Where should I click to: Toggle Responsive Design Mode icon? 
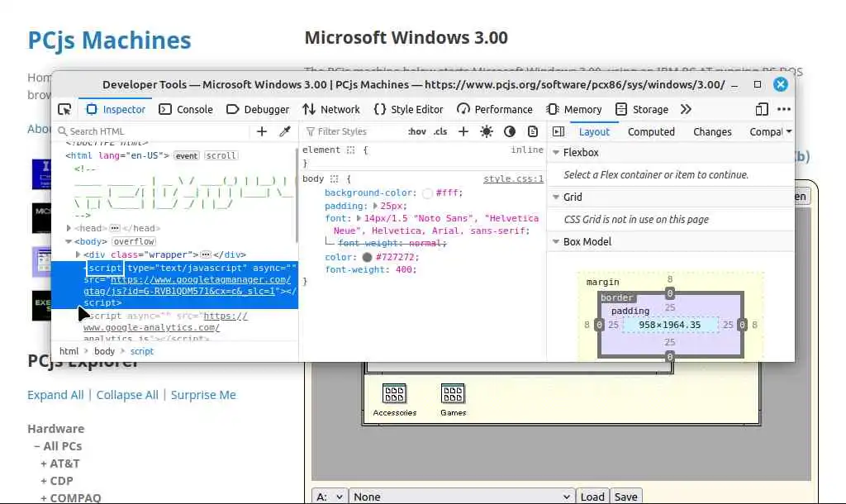761,110
